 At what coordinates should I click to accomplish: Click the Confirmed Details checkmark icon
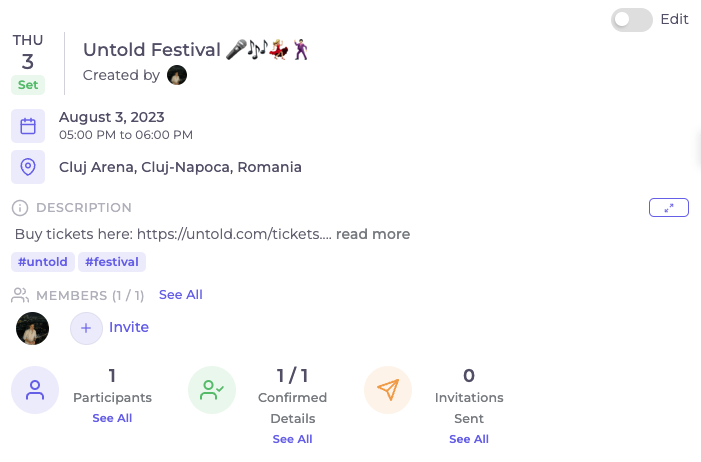[x=212, y=390]
